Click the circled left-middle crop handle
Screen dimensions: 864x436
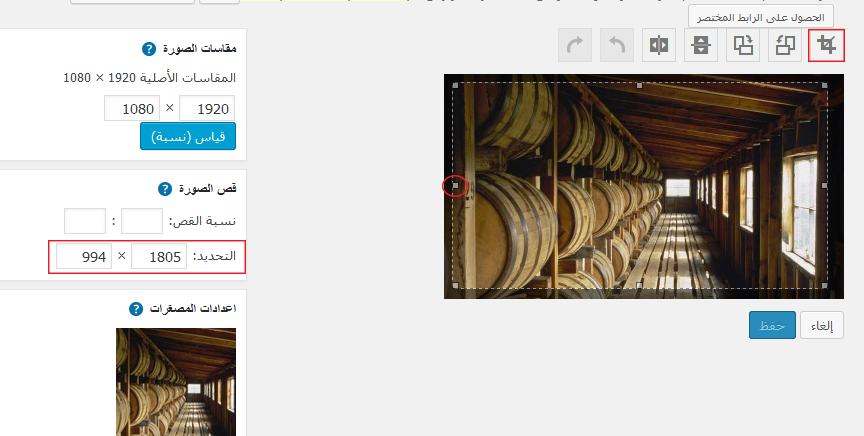tap(455, 186)
